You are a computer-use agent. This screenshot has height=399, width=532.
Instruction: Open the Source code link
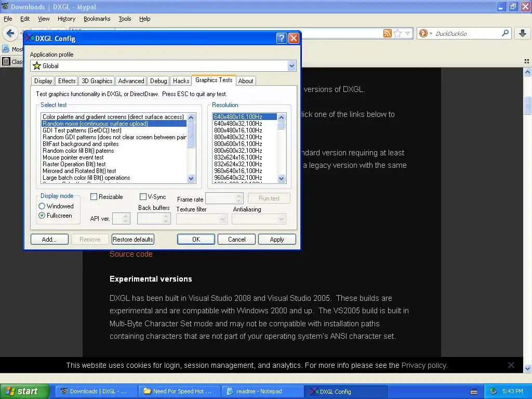click(x=131, y=254)
